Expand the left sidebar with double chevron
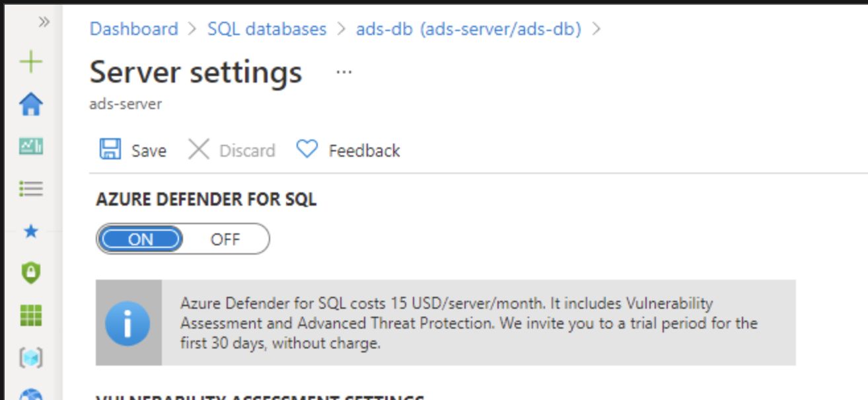The width and height of the screenshot is (868, 400). pyautogui.click(x=44, y=22)
